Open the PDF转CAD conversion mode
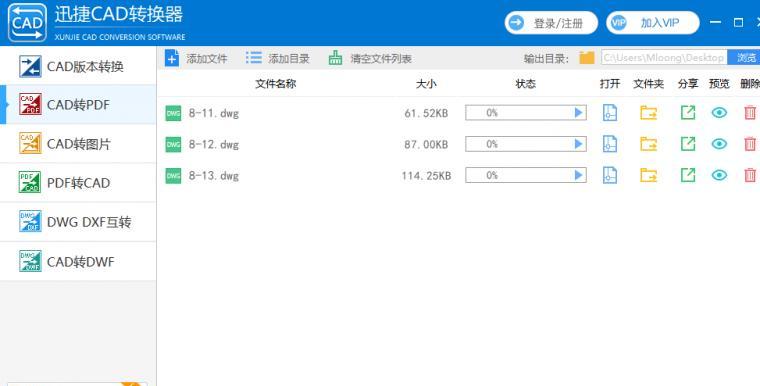 click(78, 183)
